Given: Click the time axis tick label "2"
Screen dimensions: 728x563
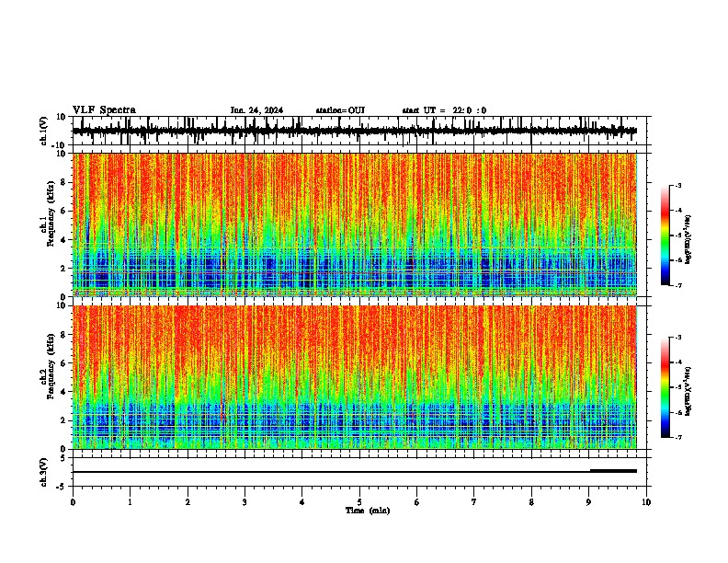Looking at the screenshot, I should (x=188, y=502).
